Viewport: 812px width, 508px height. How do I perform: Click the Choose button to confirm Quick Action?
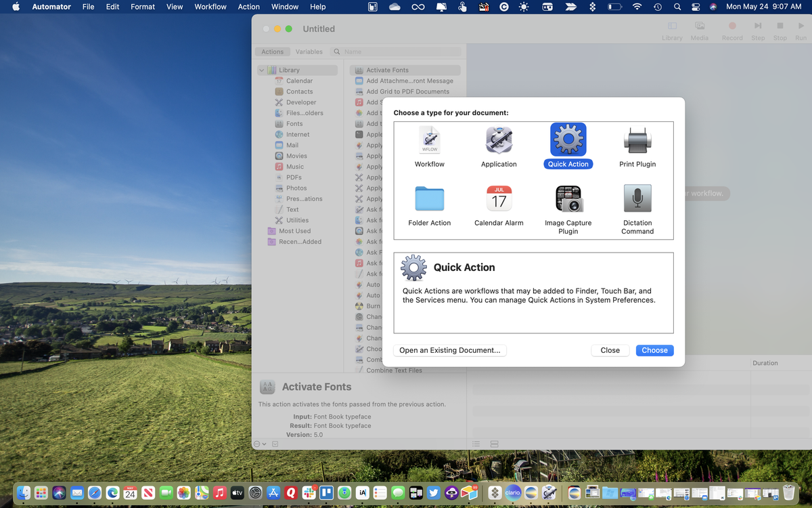pos(654,350)
